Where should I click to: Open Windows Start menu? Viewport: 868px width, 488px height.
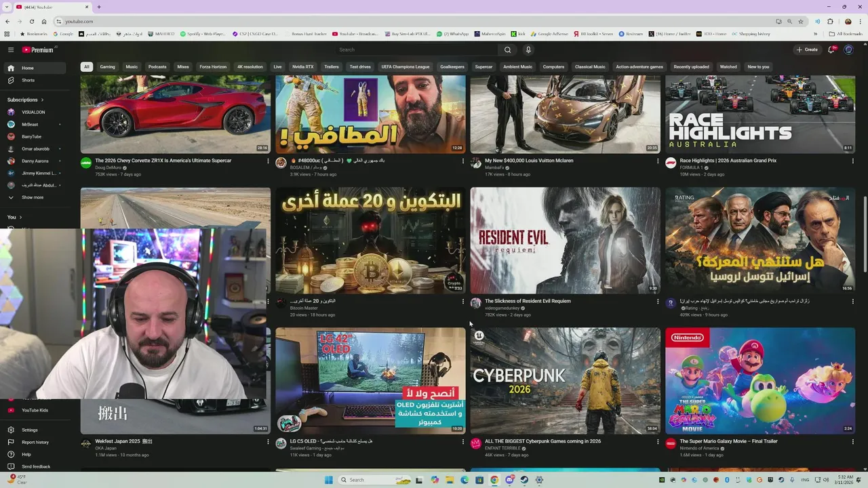(x=329, y=480)
